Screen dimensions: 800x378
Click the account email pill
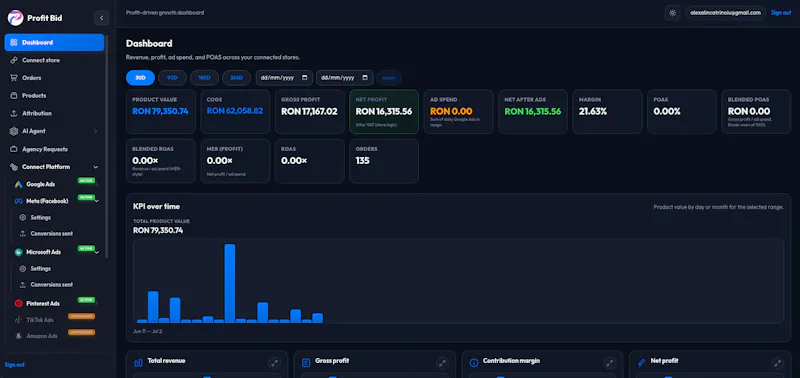coord(726,13)
